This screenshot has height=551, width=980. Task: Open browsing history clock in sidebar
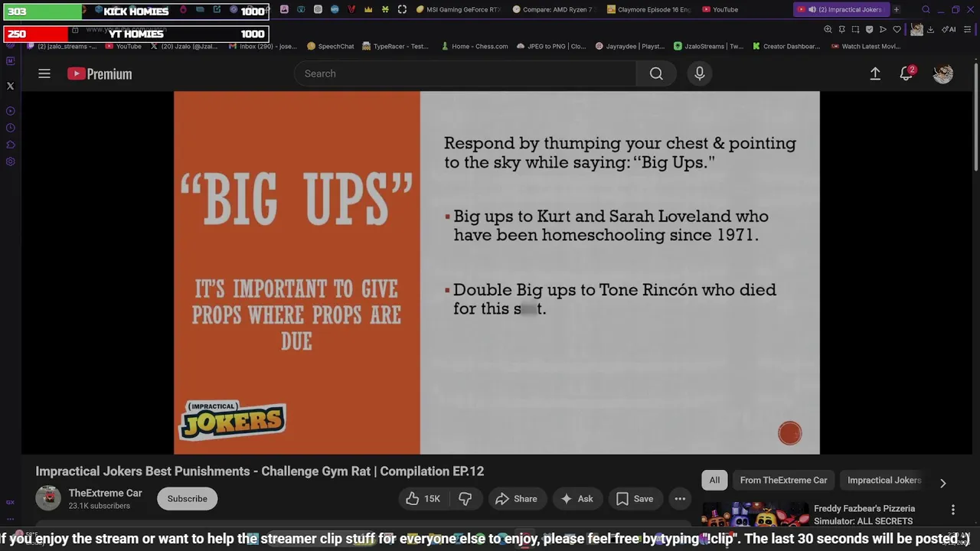(x=10, y=128)
